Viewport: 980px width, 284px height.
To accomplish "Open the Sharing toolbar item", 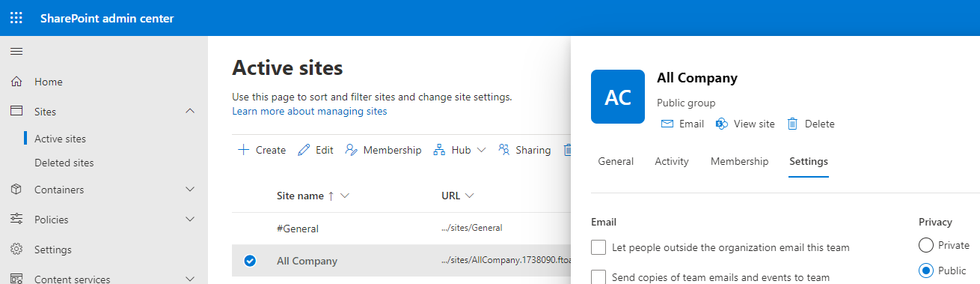I will (x=524, y=150).
